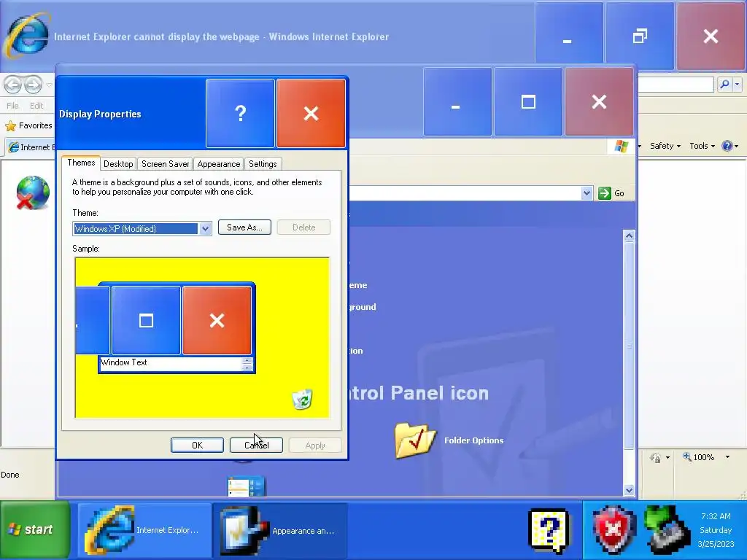Click the Done status bar text

tap(10, 475)
